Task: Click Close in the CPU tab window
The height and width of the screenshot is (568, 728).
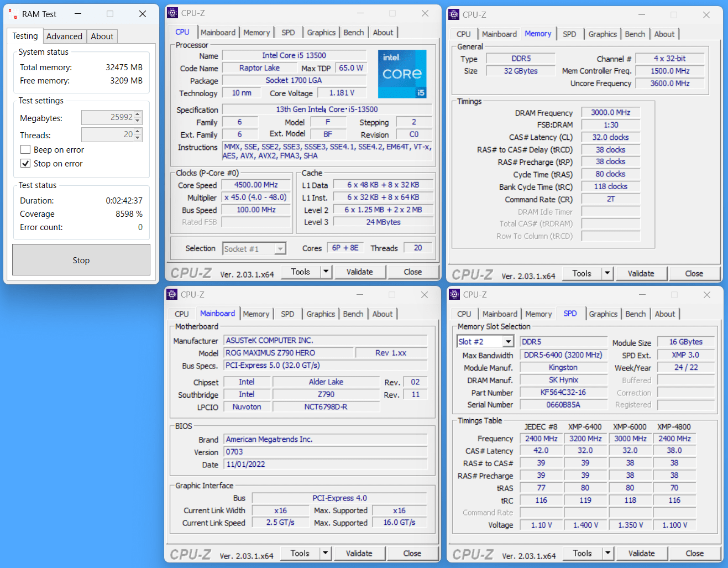Action: pyautogui.click(x=412, y=272)
